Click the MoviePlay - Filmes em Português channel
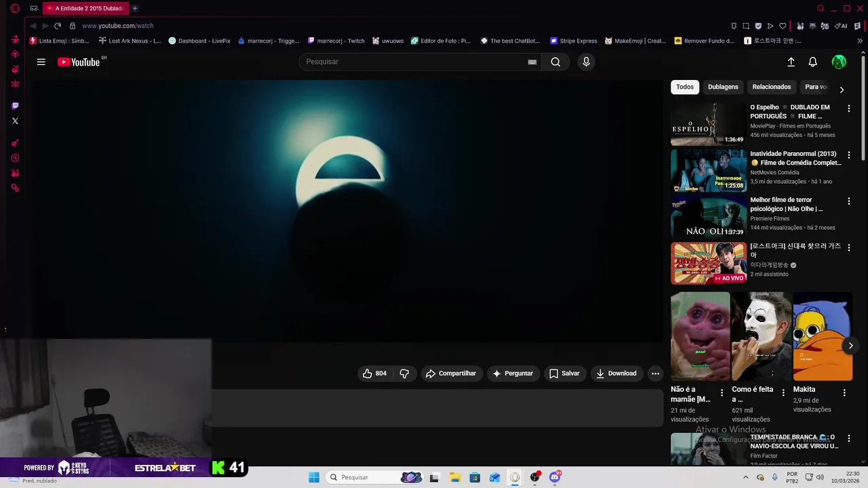Viewport: 868px width, 488px height. tap(790, 126)
